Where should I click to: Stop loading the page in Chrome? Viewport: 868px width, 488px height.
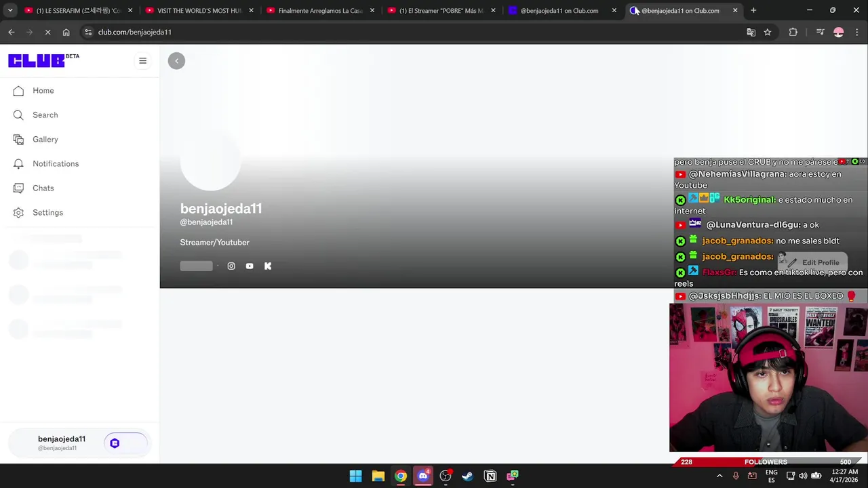(47, 32)
